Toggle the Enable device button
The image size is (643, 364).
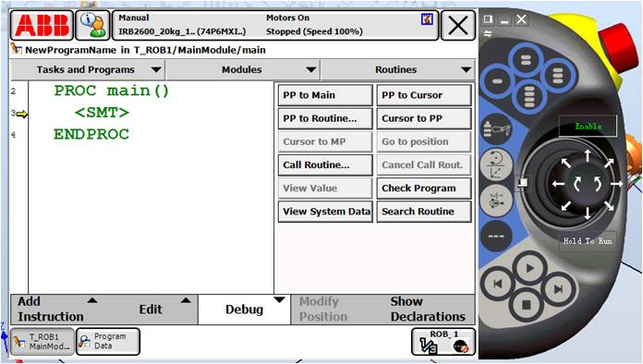tap(588, 127)
